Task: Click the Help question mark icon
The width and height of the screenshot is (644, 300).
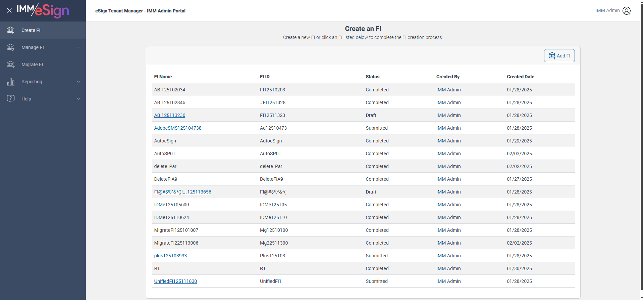Action: click(x=11, y=99)
